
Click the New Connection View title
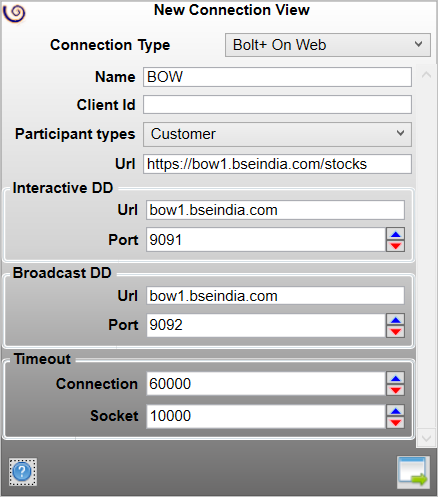click(232, 10)
